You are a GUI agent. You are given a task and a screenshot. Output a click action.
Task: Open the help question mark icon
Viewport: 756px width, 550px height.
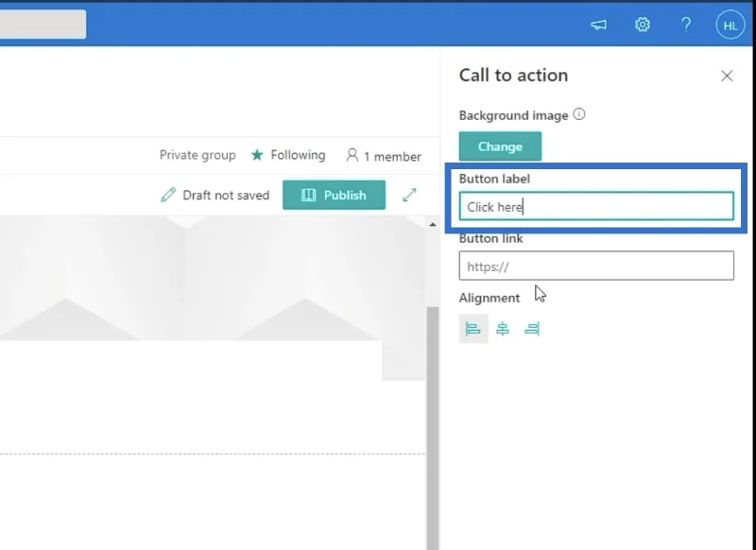point(686,25)
